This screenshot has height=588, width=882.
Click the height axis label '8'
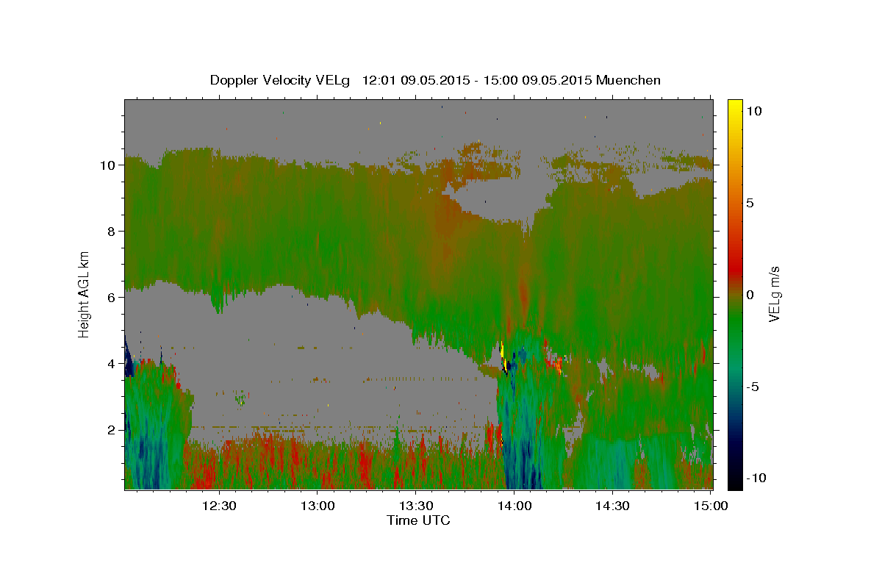[x=112, y=231]
